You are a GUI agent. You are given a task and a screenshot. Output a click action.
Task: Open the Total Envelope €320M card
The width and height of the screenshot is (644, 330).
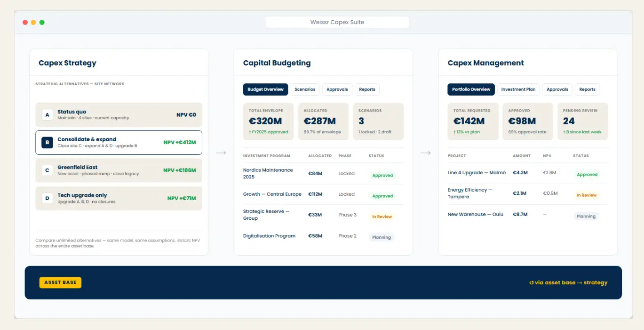pos(268,121)
